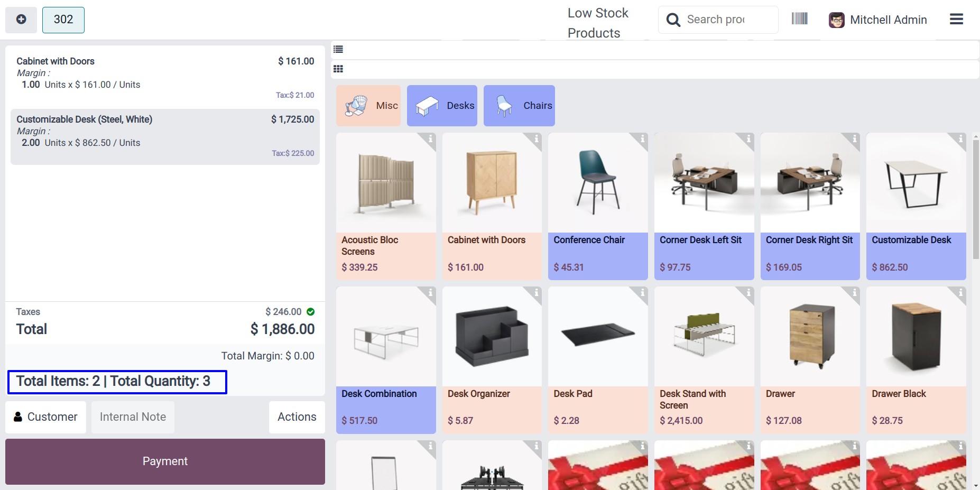Image resolution: width=980 pixels, height=490 pixels.
Task: Click info icon on Drawer Black card
Action: click(x=960, y=293)
